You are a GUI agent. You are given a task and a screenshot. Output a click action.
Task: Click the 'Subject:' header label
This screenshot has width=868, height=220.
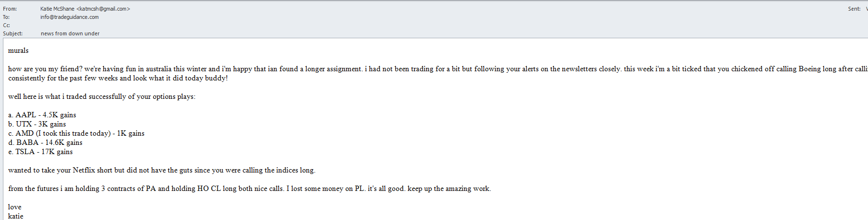[x=13, y=33]
